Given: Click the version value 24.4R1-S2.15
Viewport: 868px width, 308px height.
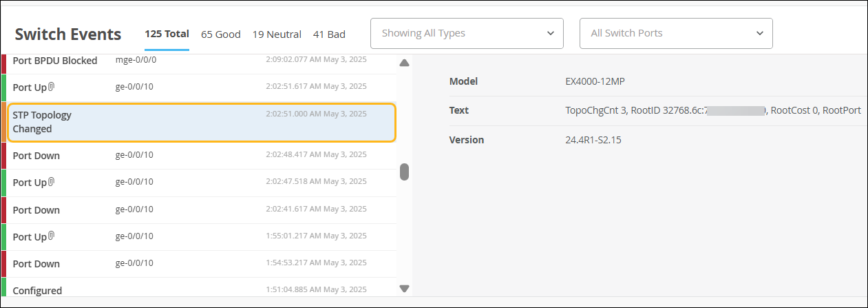Looking at the screenshot, I should tap(593, 140).
